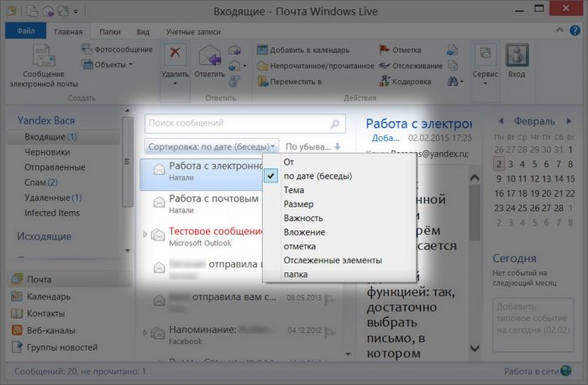
Task: Click the Кодировка icon
Action: [385, 81]
